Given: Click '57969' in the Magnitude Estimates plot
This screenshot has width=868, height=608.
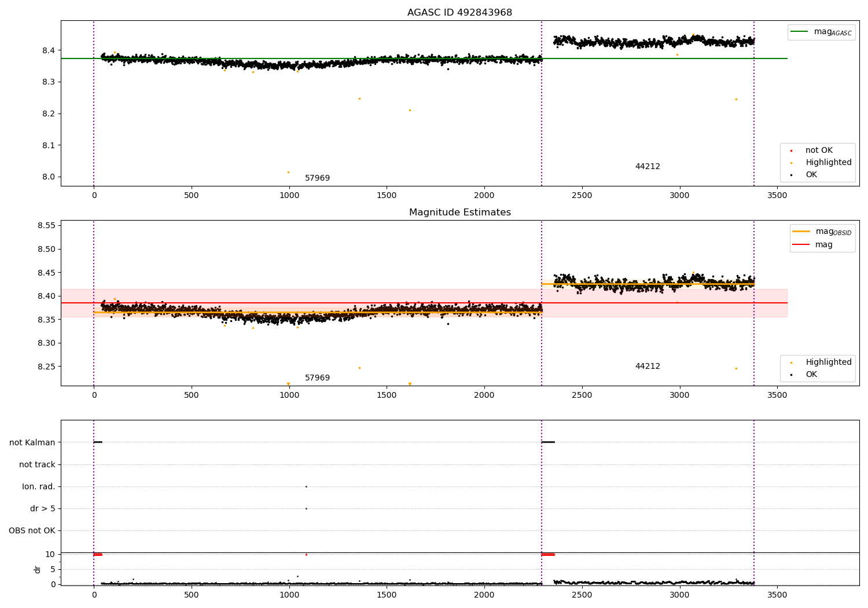Looking at the screenshot, I should click(317, 378).
